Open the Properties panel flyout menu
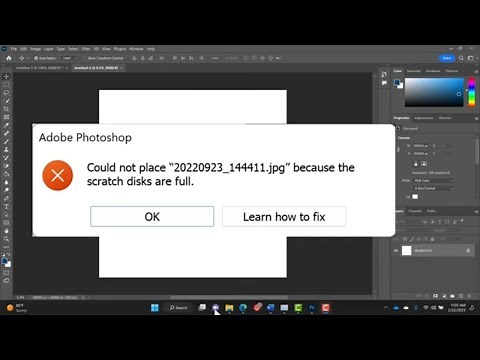This screenshot has height=360, width=480. click(x=476, y=118)
